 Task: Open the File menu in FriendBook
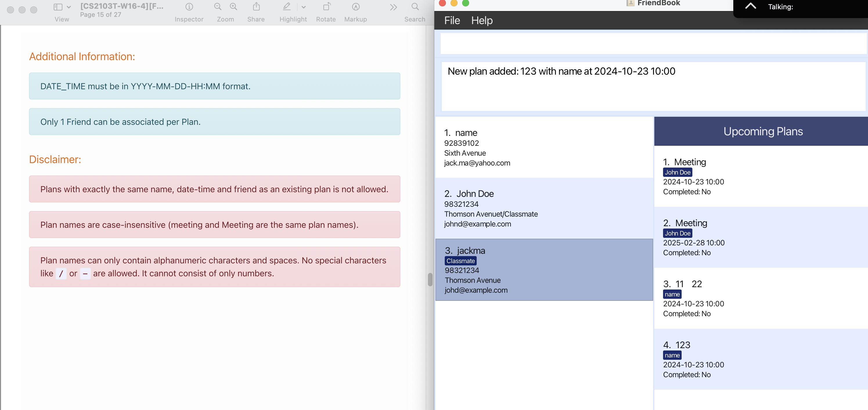(x=452, y=21)
